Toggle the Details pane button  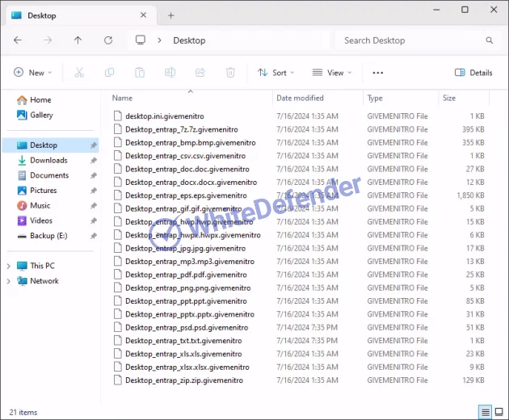tap(473, 73)
